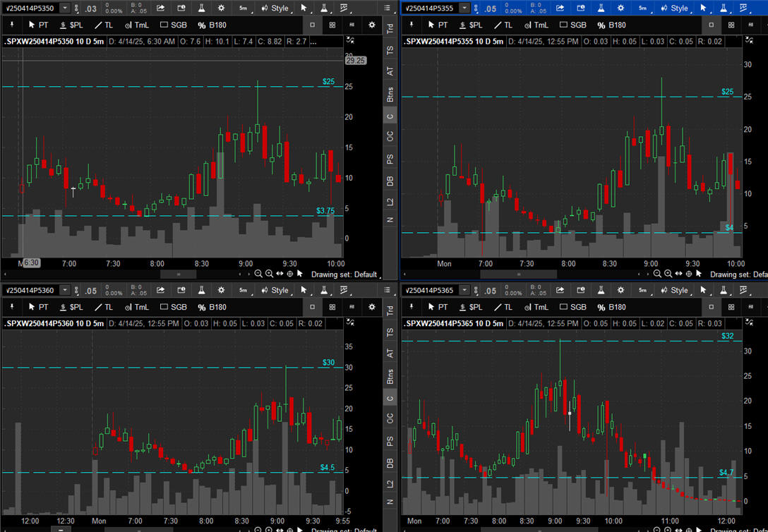
Task: Open drawing toolbar gear settings on P5350 chart
Action: 372,25
